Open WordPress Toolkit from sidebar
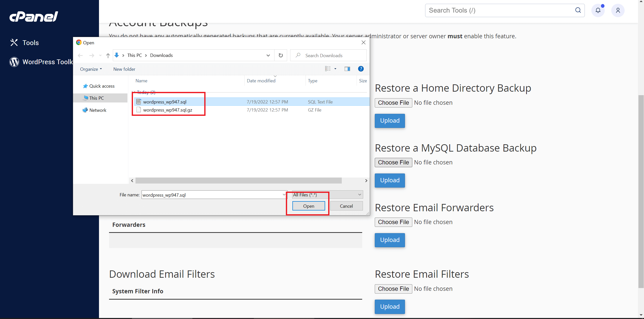The width and height of the screenshot is (644, 319). 41,62
